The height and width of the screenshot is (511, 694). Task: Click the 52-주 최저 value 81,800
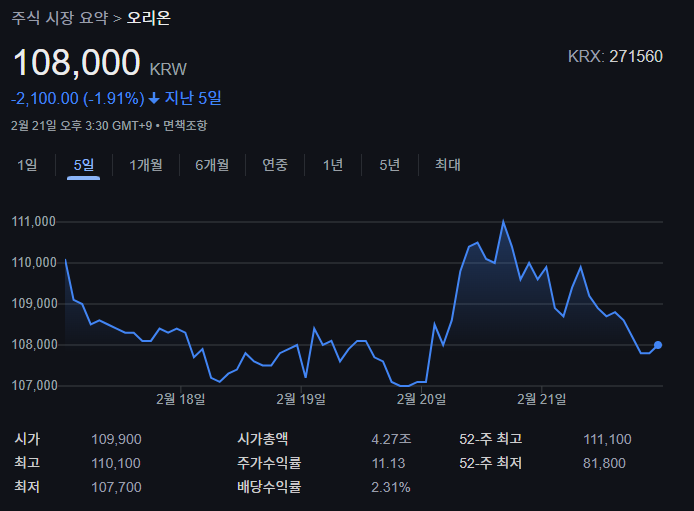[x=604, y=463]
